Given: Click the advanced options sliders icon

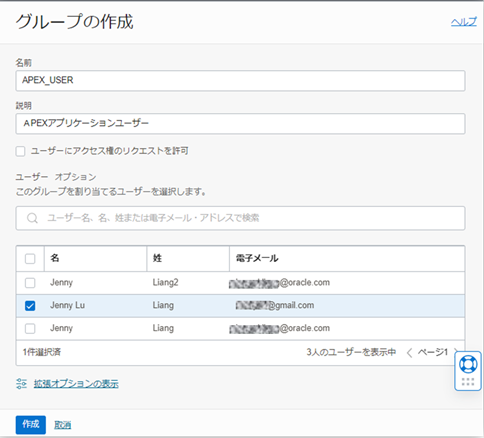Looking at the screenshot, I should click(x=22, y=384).
